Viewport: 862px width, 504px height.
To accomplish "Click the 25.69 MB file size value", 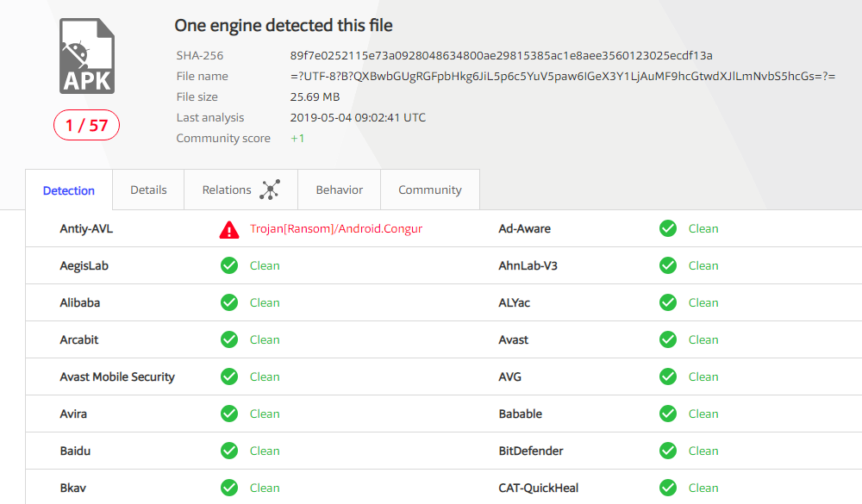I will (315, 96).
